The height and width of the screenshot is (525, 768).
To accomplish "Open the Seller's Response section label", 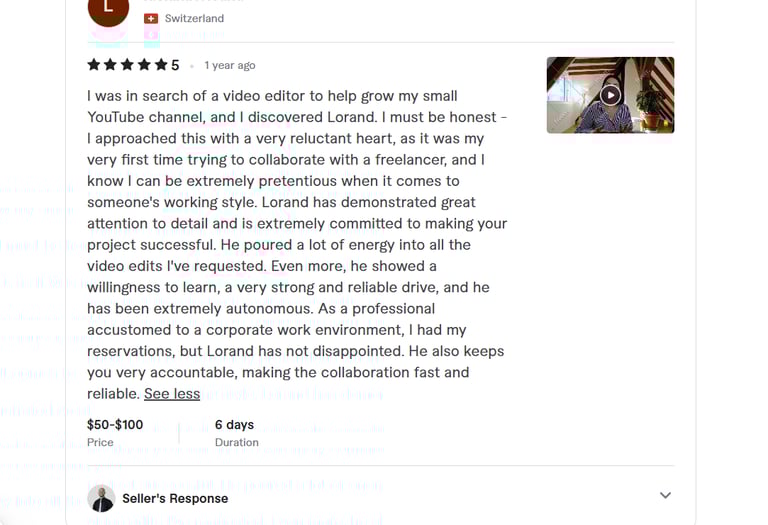I will tap(175, 498).
